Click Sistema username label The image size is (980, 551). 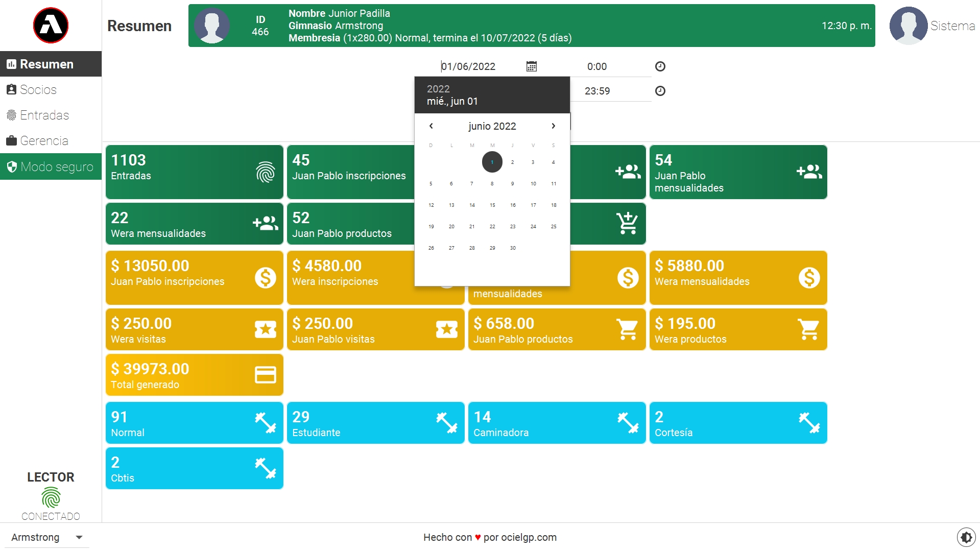click(952, 26)
